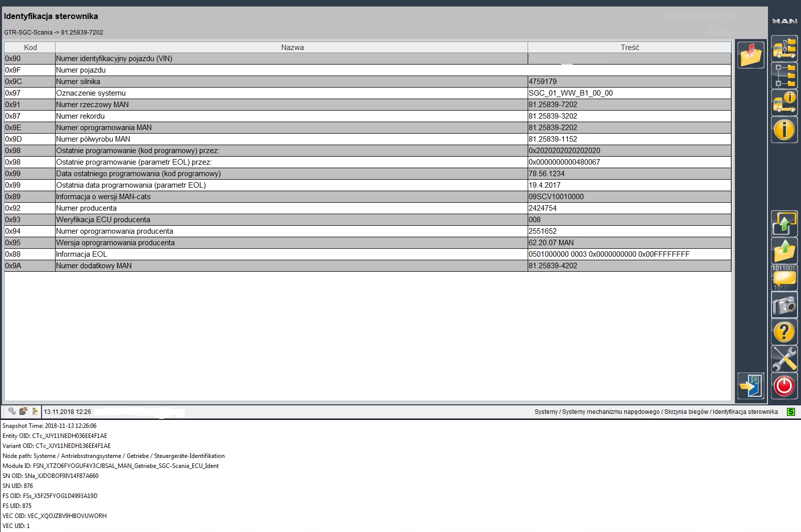This screenshot has width=801, height=532.
Task: Click ECU verification value 008
Action: 535,220
